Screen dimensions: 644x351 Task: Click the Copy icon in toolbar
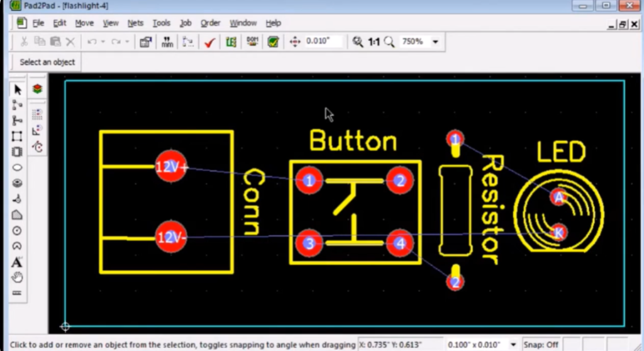40,41
